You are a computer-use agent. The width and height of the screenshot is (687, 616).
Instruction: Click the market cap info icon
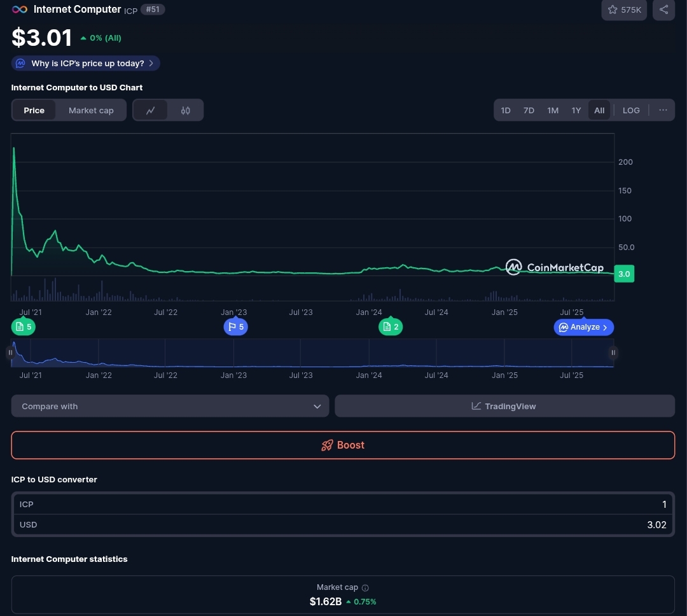(x=365, y=587)
